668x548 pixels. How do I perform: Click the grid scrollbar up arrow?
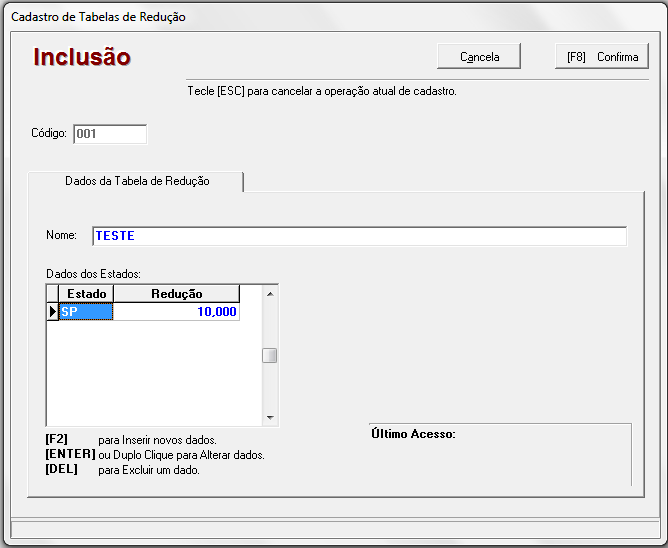point(270,292)
